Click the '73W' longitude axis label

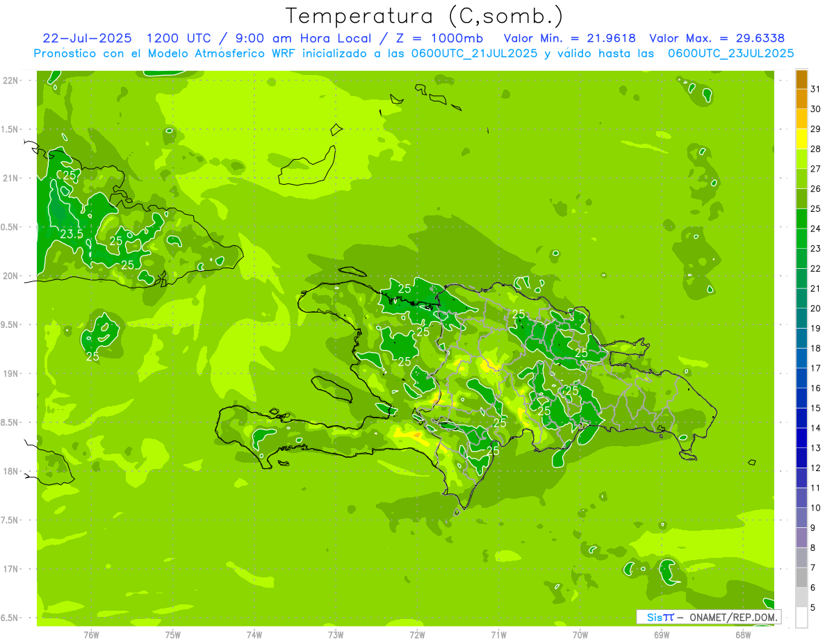(x=336, y=634)
